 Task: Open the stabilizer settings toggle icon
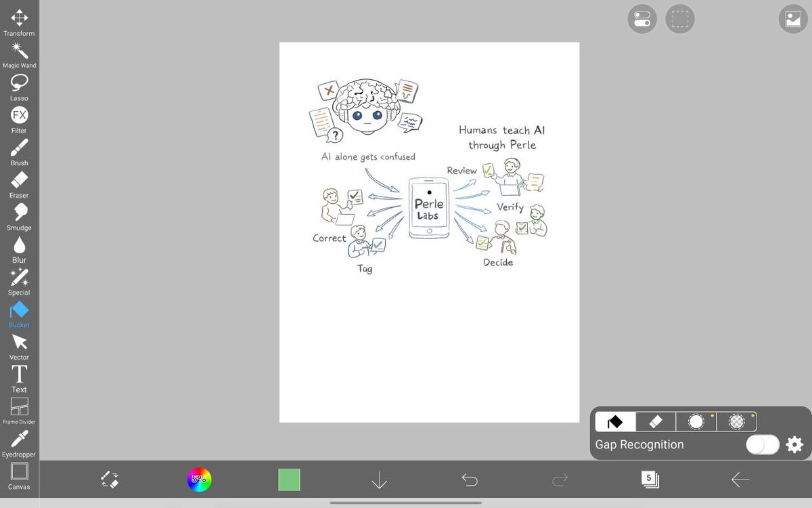coord(642,19)
